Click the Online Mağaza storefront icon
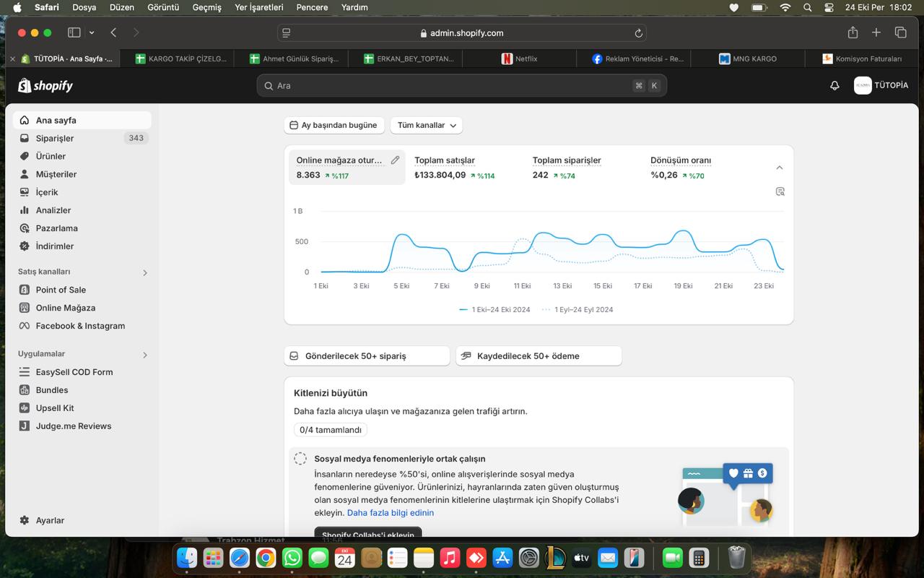The width and height of the screenshot is (924, 578). coord(25,308)
